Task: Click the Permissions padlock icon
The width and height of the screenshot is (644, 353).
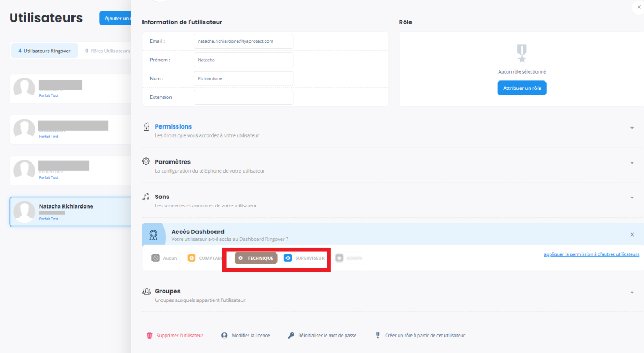Action: (x=147, y=127)
